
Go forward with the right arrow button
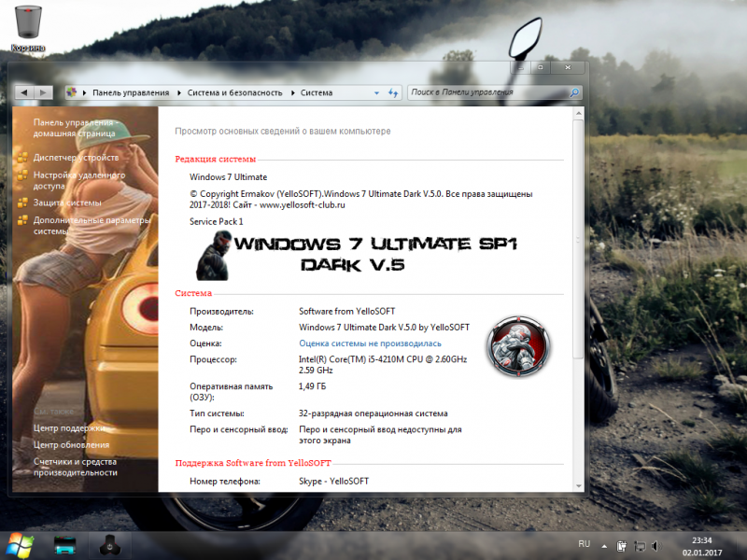43,92
